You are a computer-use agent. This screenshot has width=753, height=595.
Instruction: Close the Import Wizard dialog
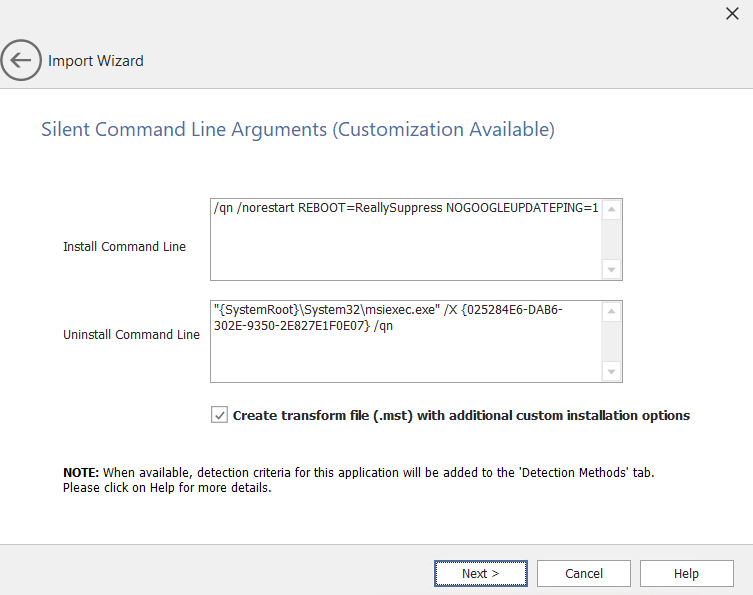[731, 13]
